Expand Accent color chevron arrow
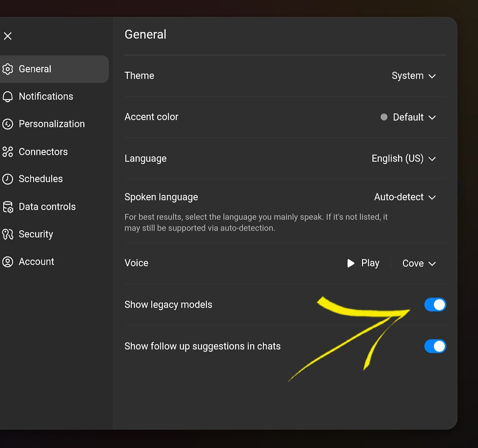The width and height of the screenshot is (478, 448). (432, 118)
